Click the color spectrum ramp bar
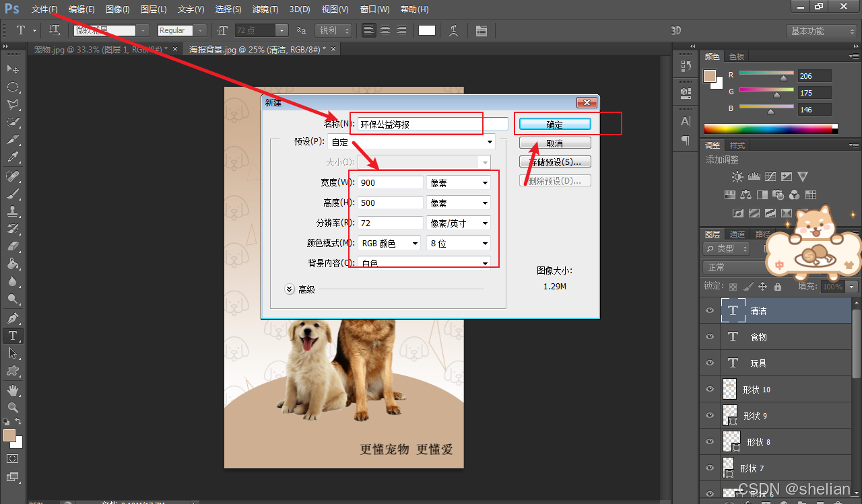 click(x=770, y=129)
